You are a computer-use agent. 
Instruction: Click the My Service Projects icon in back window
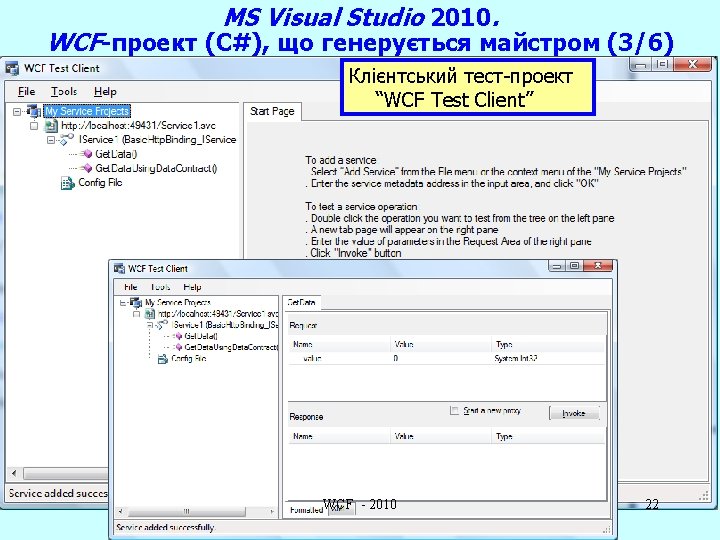point(34,111)
